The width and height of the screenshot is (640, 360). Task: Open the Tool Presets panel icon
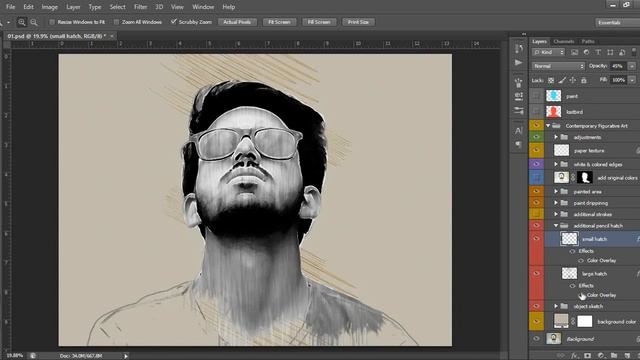(519, 110)
